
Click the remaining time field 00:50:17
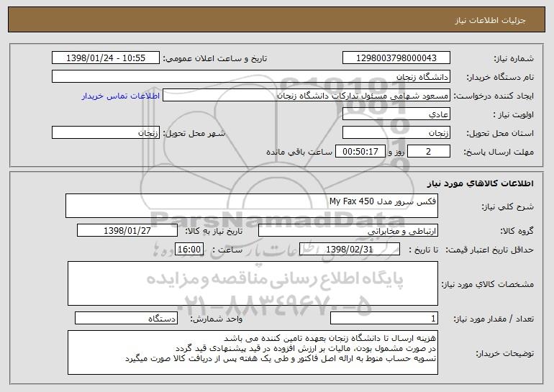click(360, 152)
